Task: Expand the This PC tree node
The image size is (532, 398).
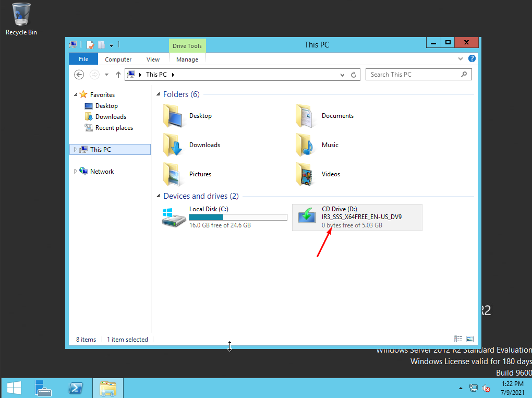Action: pos(76,149)
